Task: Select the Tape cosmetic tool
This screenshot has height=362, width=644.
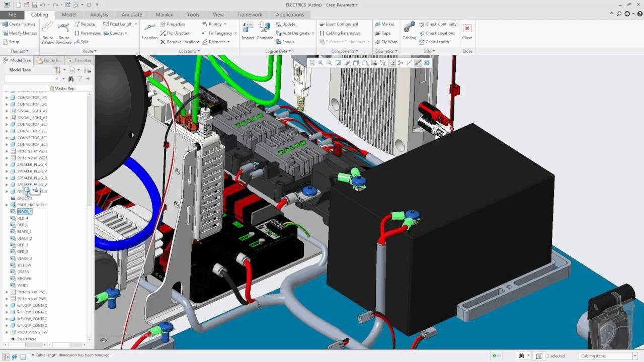Action: coord(382,33)
